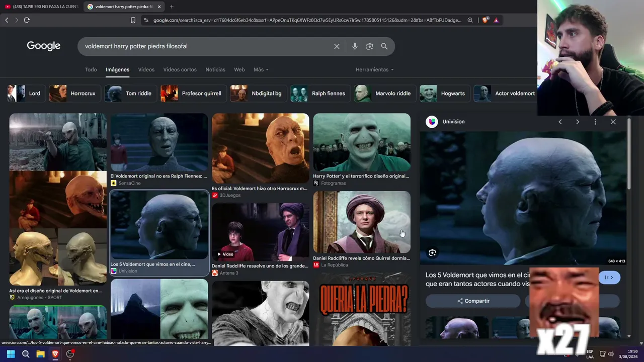Clear the search box text
The width and height of the screenshot is (644, 362).
point(337,46)
